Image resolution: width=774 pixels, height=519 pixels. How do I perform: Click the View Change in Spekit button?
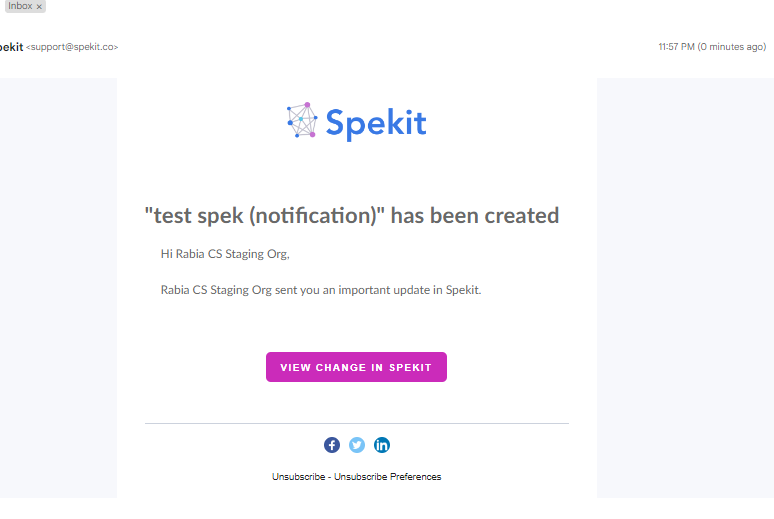tap(356, 367)
